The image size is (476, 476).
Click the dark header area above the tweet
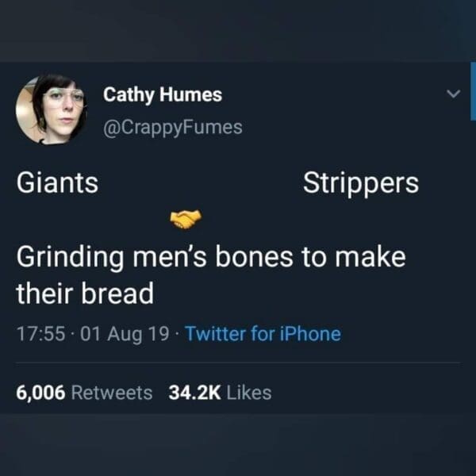(238, 31)
